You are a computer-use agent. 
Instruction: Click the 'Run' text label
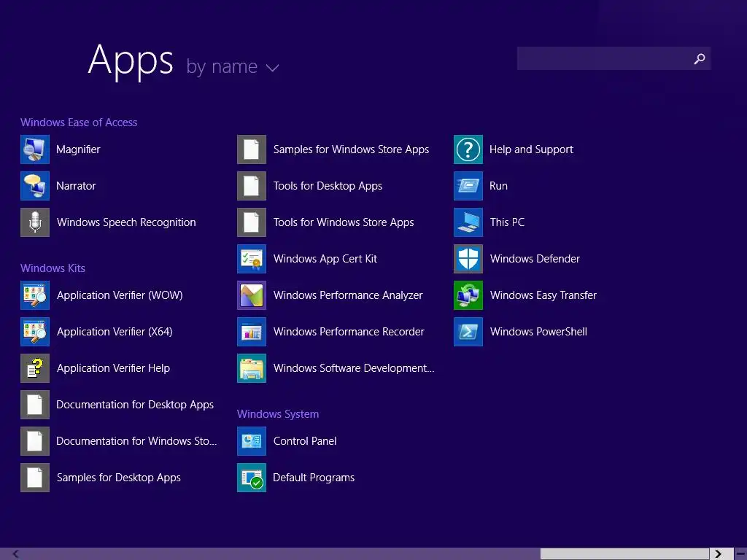498,186
